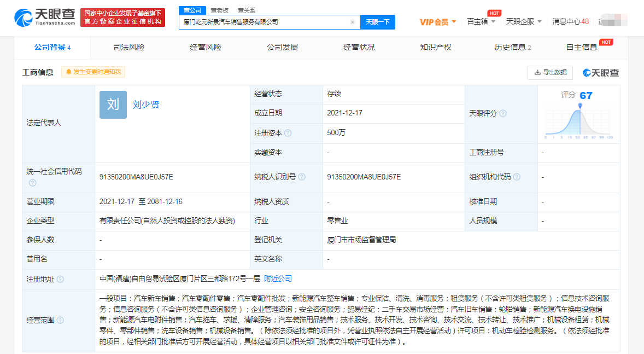Click help icon next to 纳税人识别号
644x354 pixels.
[302, 177]
